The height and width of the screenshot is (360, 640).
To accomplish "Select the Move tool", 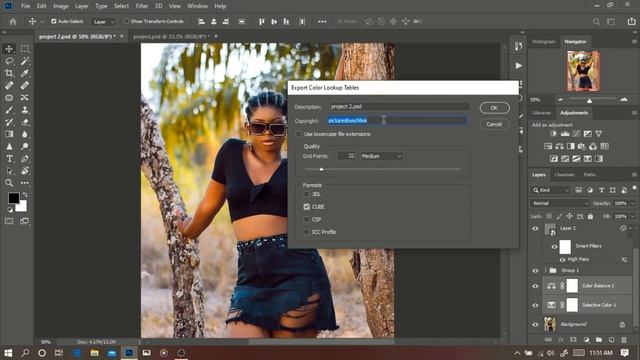I will pos(9,49).
